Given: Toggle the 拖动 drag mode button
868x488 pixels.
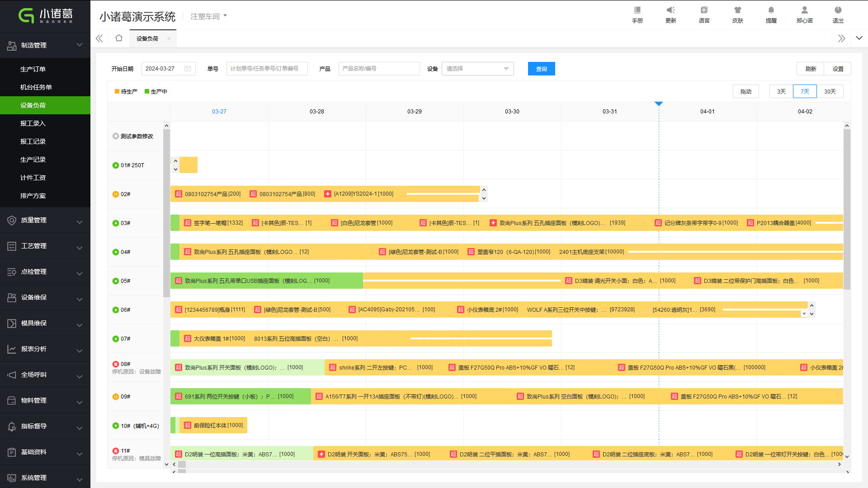Looking at the screenshot, I should [x=745, y=92].
